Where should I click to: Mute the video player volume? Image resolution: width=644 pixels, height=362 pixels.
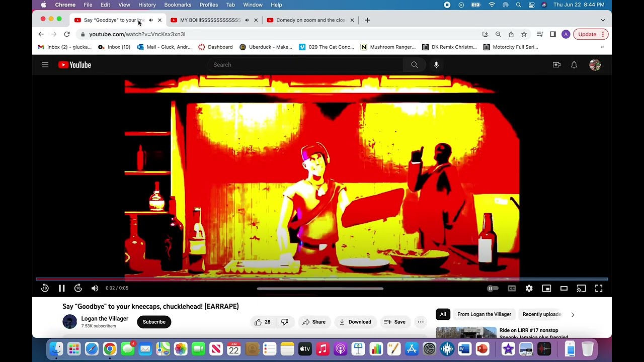(95, 288)
